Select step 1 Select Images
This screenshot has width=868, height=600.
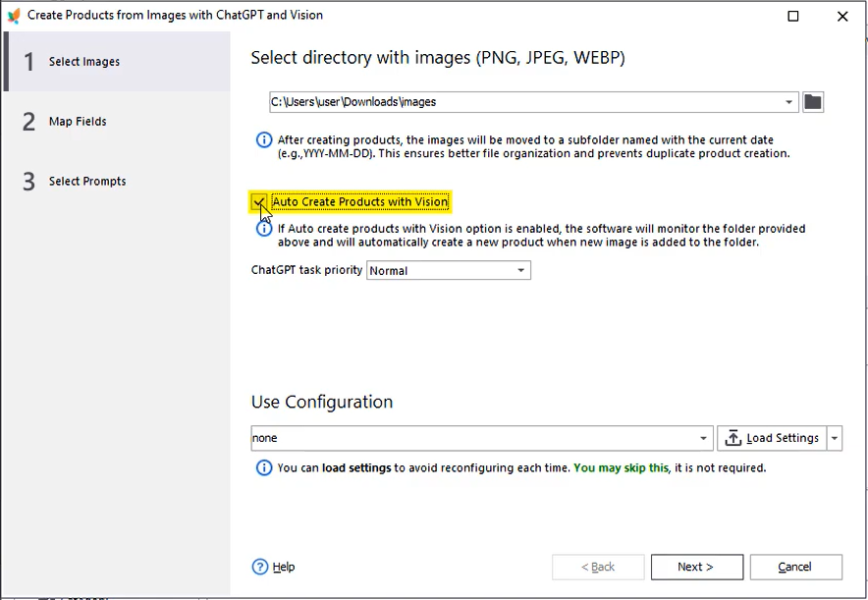(84, 62)
